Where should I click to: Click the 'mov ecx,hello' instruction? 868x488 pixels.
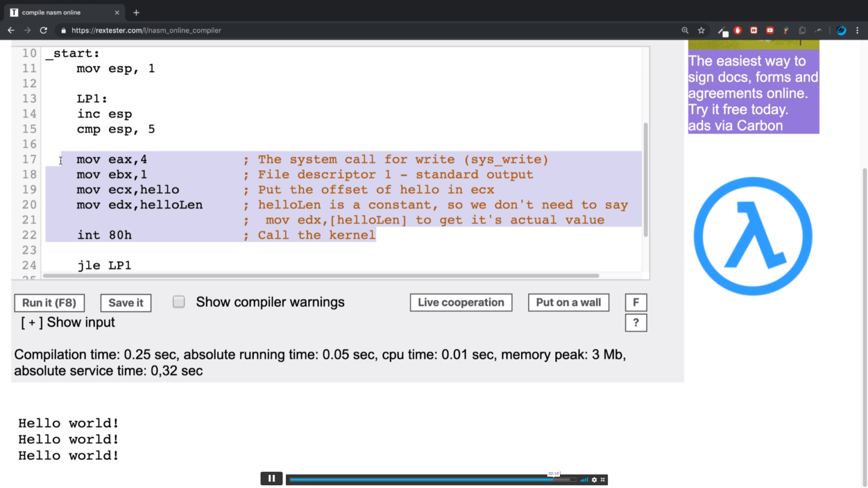[128, 190]
